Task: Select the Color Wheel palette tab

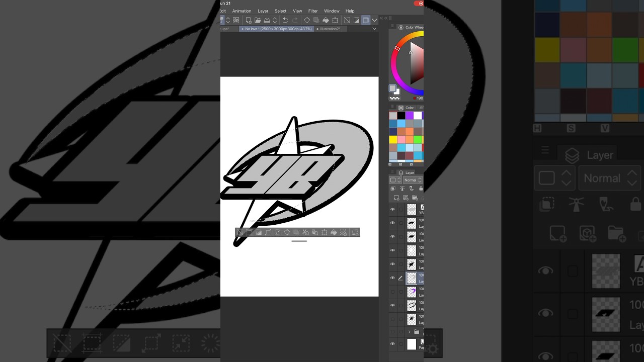Action: pos(411,27)
